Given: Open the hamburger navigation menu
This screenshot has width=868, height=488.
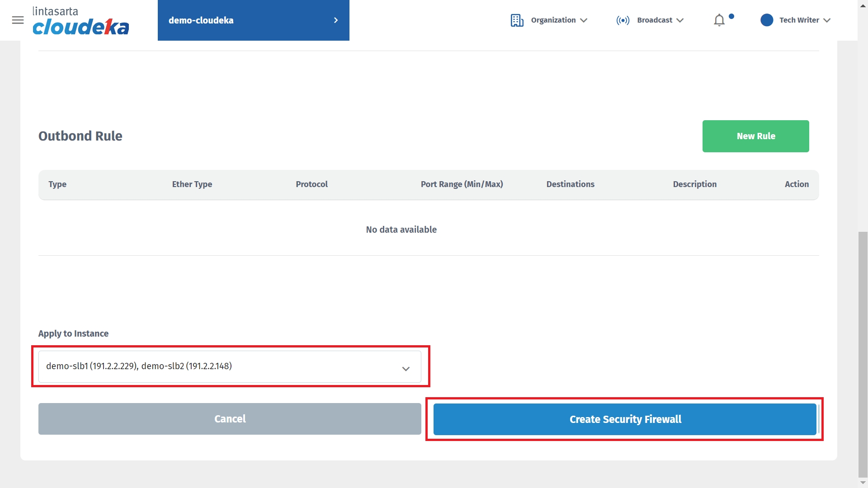Looking at the screenshot, I should point(18,20).
